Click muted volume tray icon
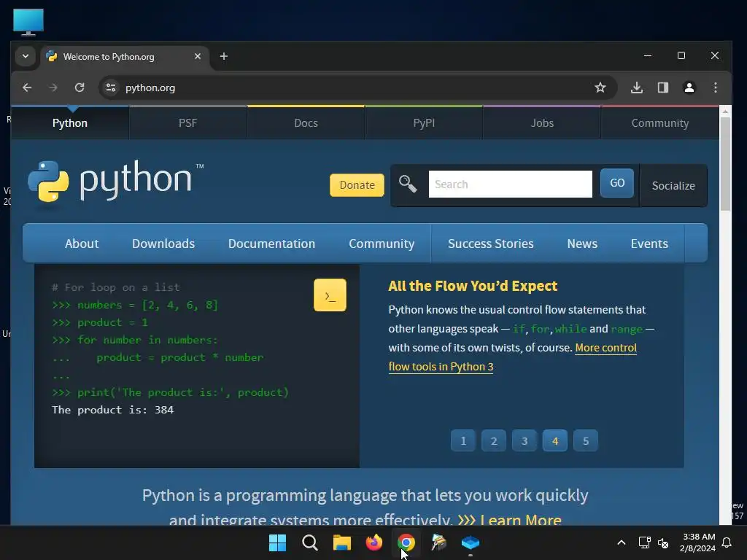Viewport: 747px width, 560px height. 662,542
